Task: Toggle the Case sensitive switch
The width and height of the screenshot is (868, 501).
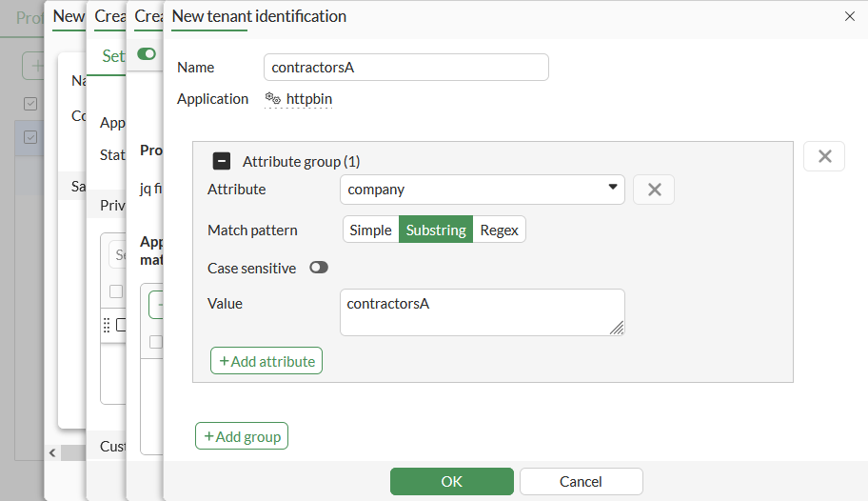Action: (319, 268)
